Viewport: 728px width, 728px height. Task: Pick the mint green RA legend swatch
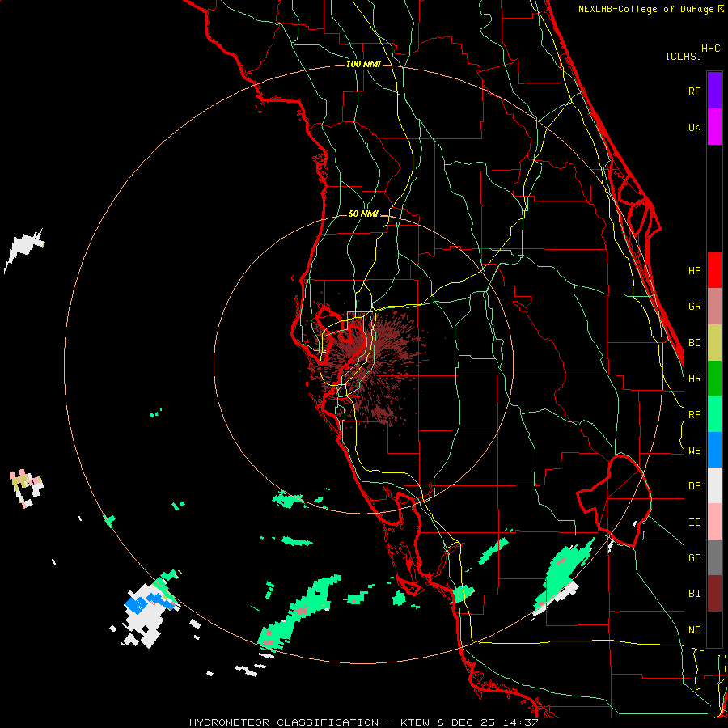click(x=714, y=414)
